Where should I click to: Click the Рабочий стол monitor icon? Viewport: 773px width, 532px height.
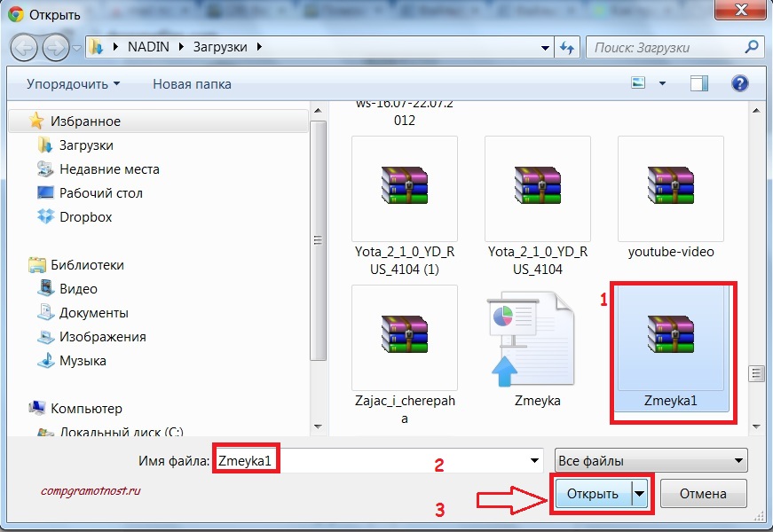45,192
